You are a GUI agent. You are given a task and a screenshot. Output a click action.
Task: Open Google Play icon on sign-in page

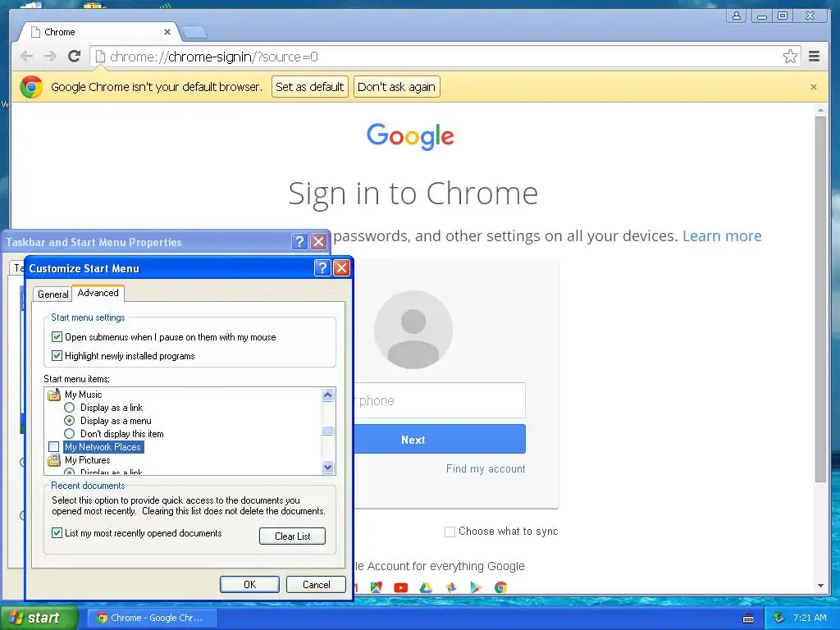tap(475, 587)
